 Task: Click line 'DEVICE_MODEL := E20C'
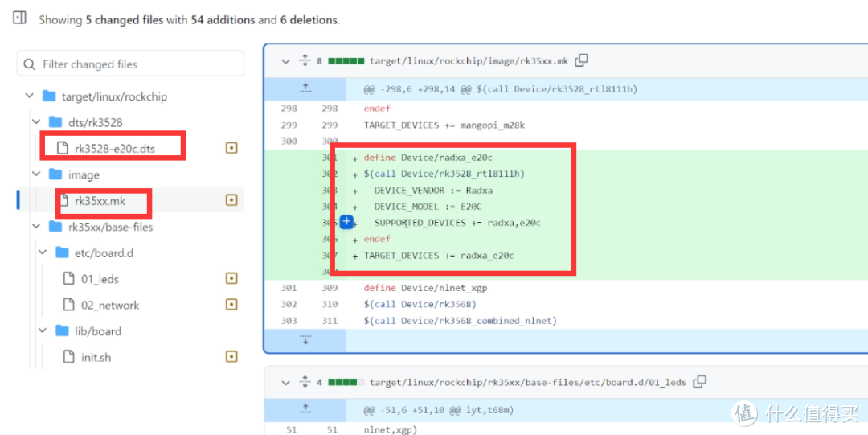coord(428,207)
